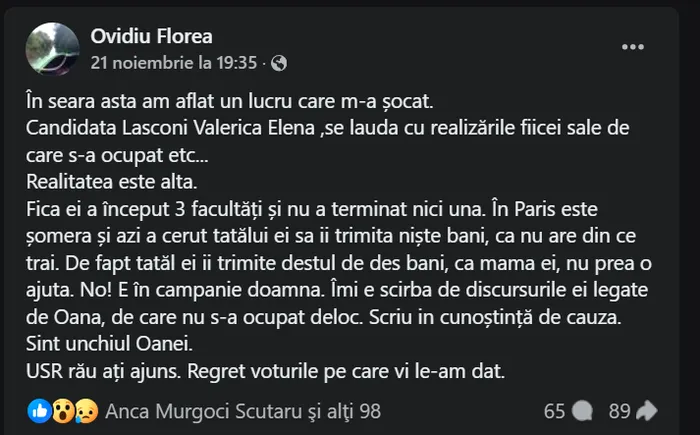Click the comment count number 65
Screen dimensions: 700x435
tap(554, 410)
